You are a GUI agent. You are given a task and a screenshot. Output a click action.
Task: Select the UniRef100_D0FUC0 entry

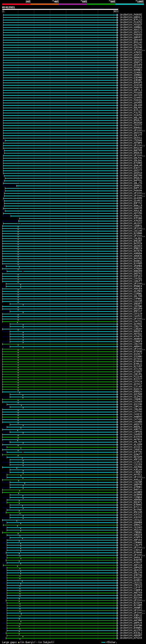[131, 276]
